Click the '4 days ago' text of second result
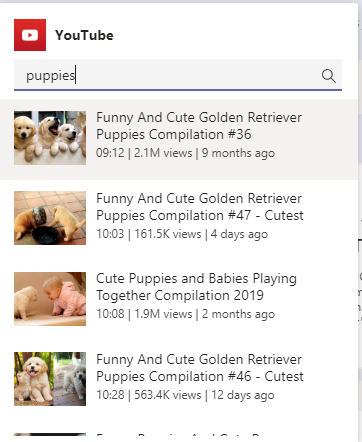This screenshot has width=362, height=442. click(239, 234)
